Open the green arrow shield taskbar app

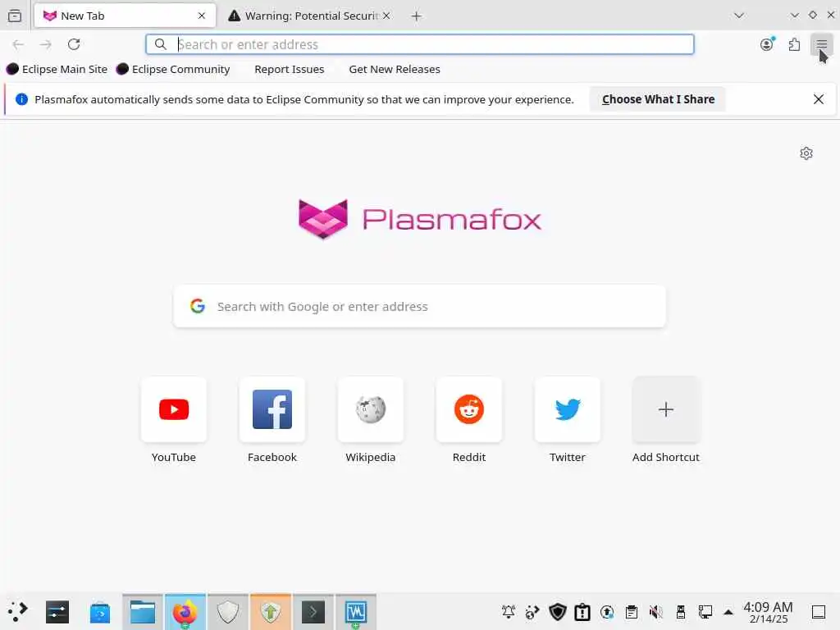271,612
